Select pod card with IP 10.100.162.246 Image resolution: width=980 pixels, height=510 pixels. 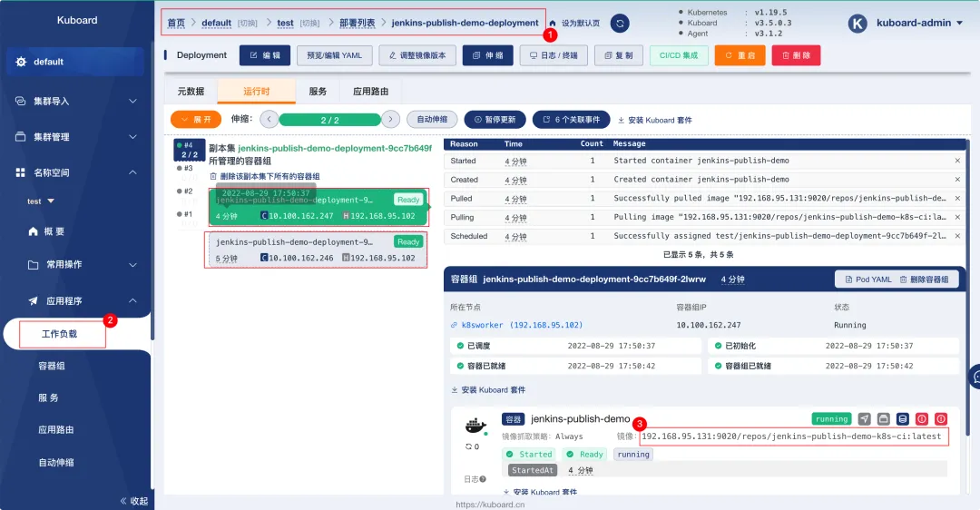click(x=317, y=250)
